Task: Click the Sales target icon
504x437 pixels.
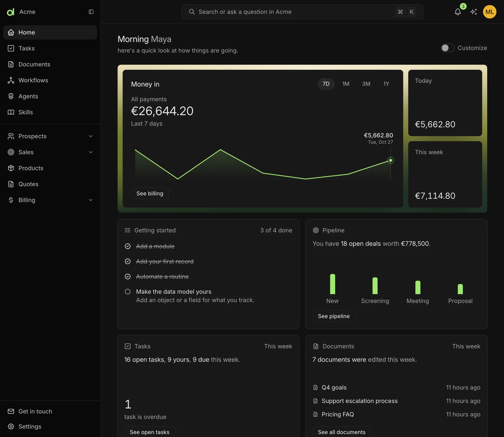Action: coord(11,152)
